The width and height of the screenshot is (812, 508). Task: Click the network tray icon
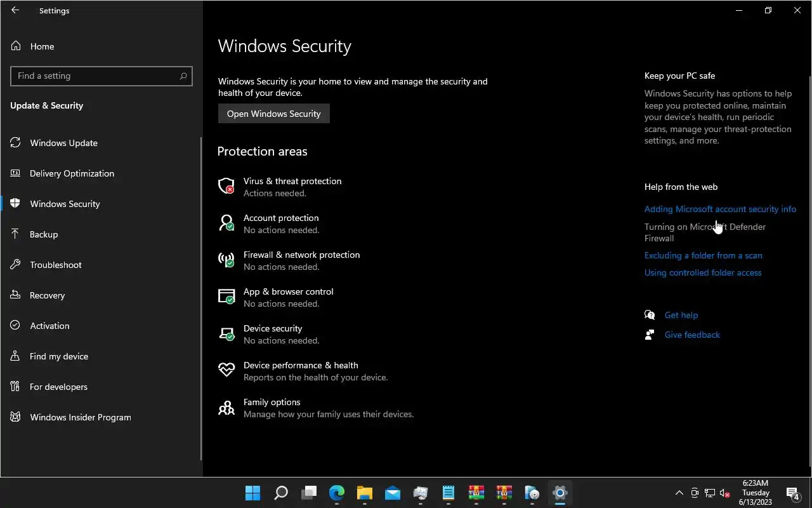[x=709, y=493]
